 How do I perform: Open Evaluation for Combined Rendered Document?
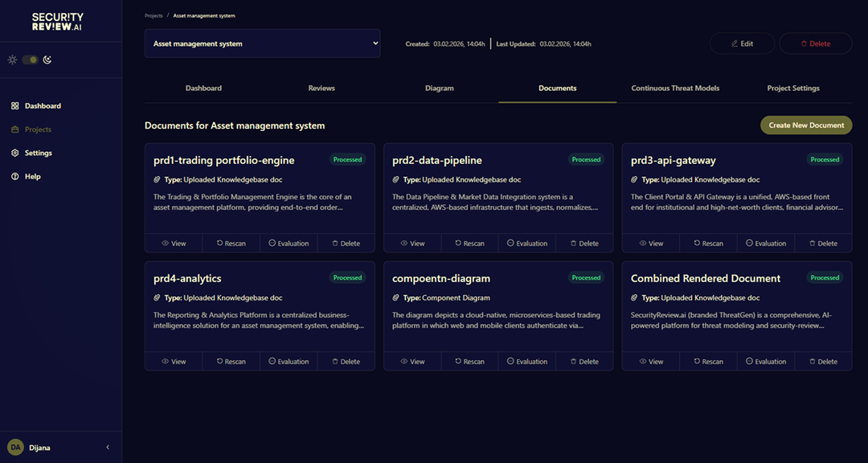tap(766, 361)
